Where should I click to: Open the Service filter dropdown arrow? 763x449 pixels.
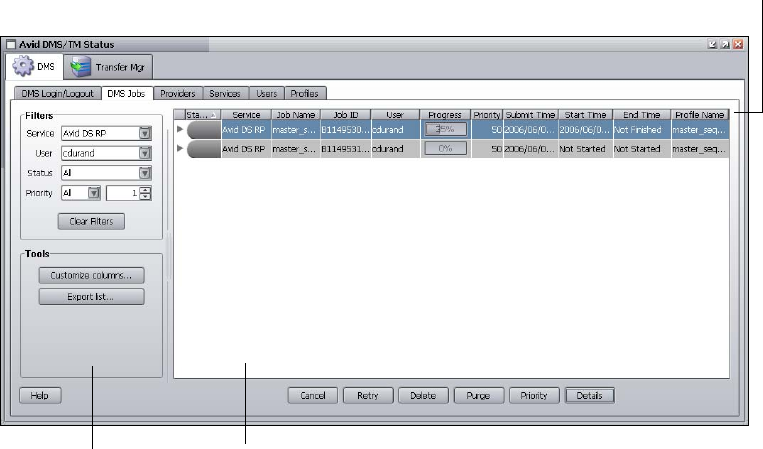click(x=145, y=133)
